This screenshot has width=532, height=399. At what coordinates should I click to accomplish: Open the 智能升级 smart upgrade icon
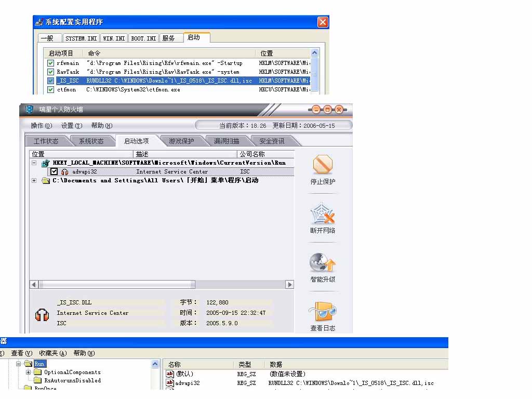point(322,262)
